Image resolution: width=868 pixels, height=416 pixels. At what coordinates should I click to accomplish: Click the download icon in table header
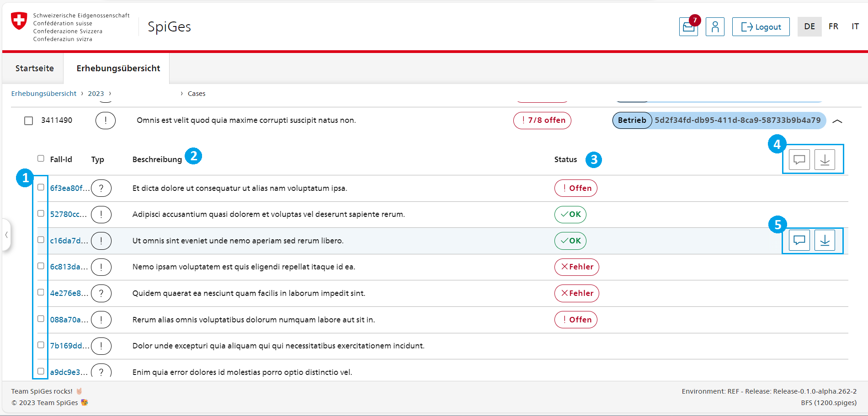(825, 160)
